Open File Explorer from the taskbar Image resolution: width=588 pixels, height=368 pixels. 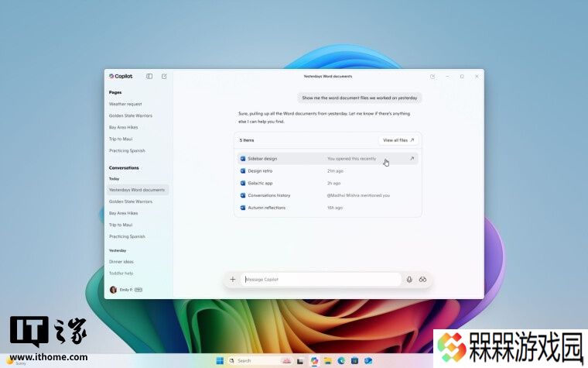coord(328,361)
